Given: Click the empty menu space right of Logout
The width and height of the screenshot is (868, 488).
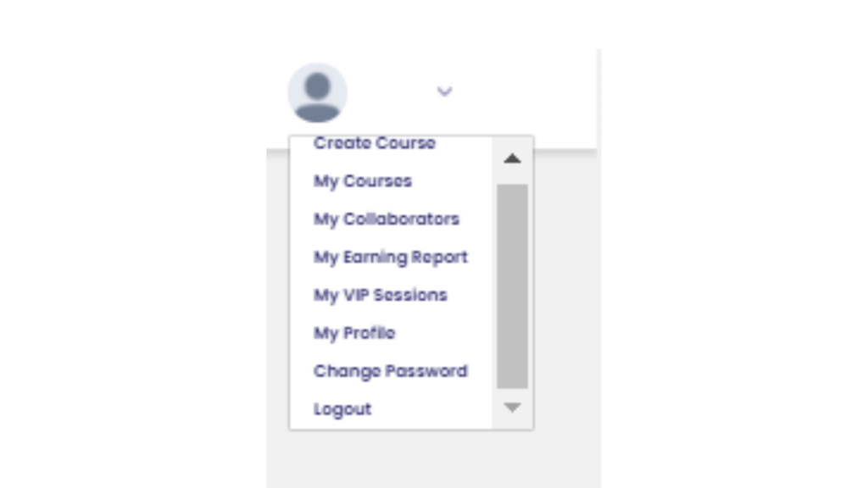Looking at the screenshot, I should coord(431,409).
